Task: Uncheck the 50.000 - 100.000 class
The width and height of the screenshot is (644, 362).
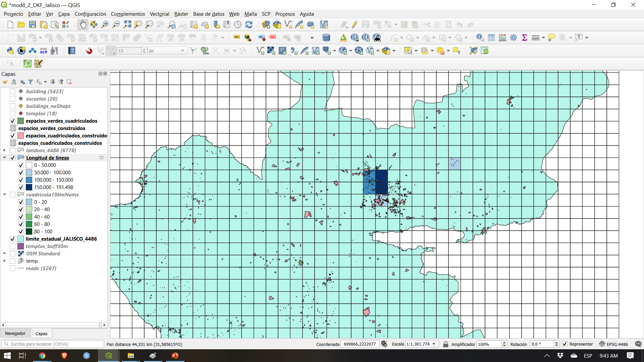Action: click(20, 172)
